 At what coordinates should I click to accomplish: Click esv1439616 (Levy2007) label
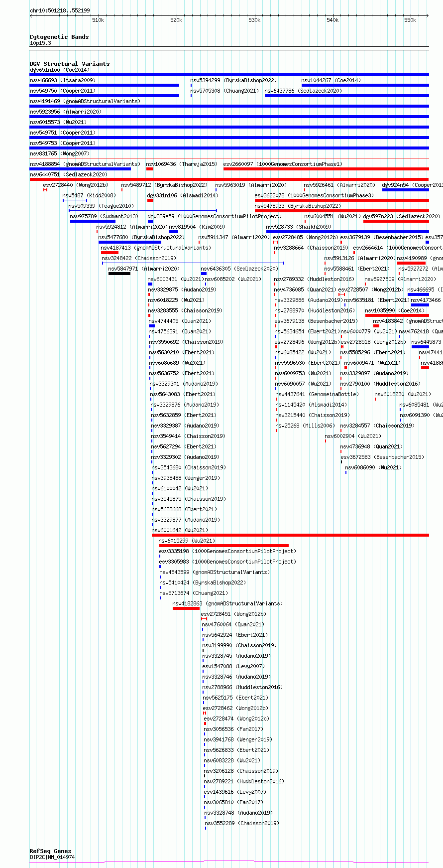click(x=235, y=792)
